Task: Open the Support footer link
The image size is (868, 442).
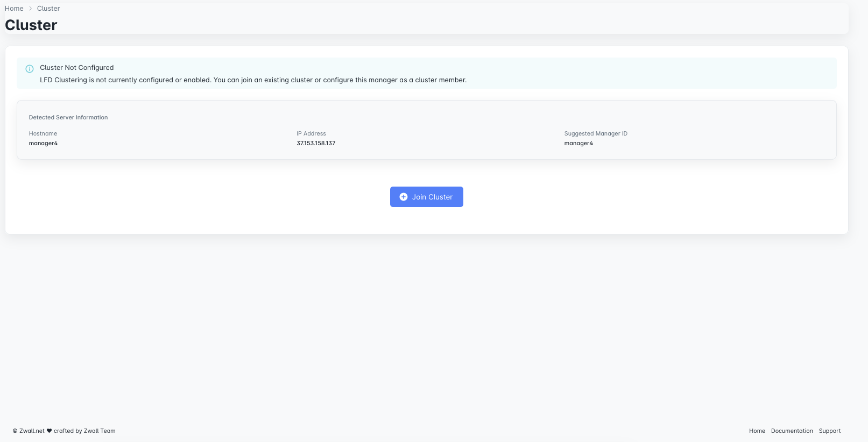Action: pos(829,431)
